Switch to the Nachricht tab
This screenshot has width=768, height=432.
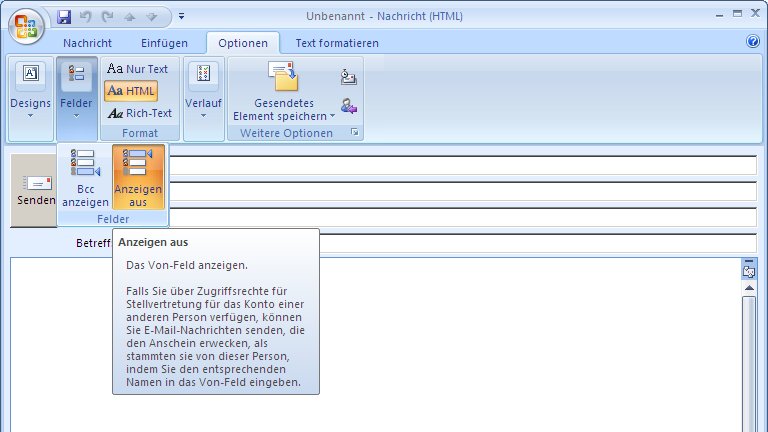click(87, 43)
